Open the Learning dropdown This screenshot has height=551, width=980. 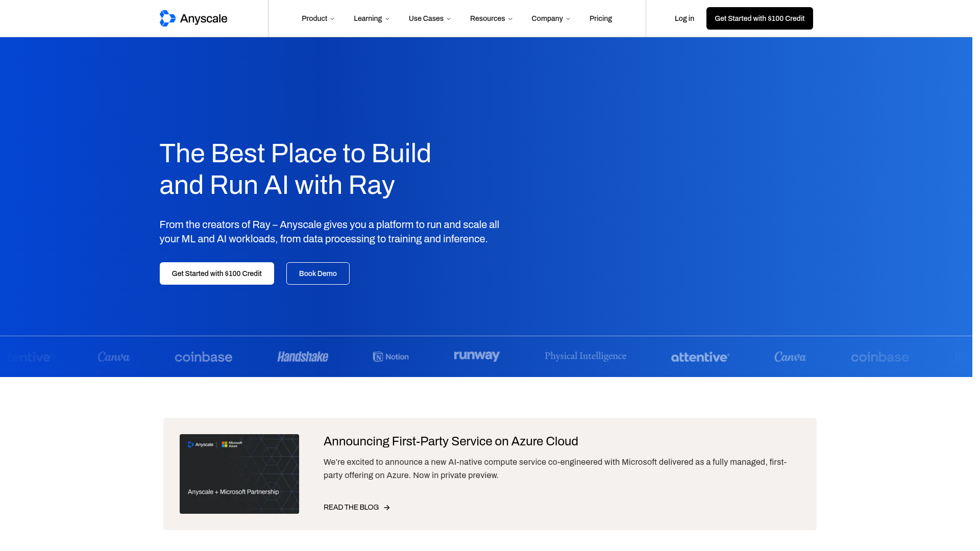371,18
